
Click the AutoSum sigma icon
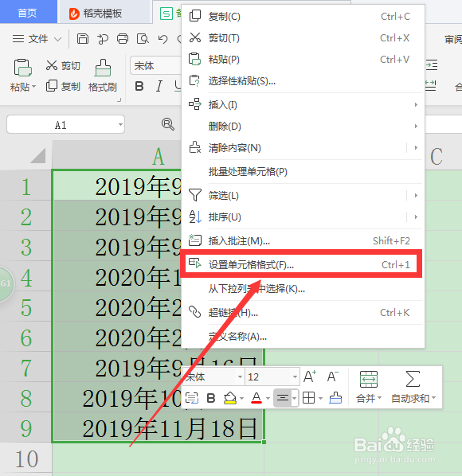[413, 379]
